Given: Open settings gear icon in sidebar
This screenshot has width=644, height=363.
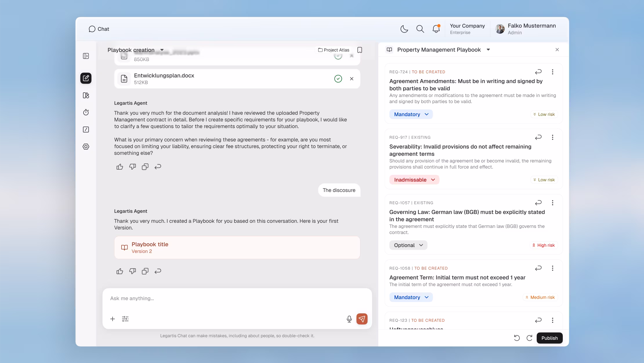Looking at the screenshot, I should [x=86, y=147].
